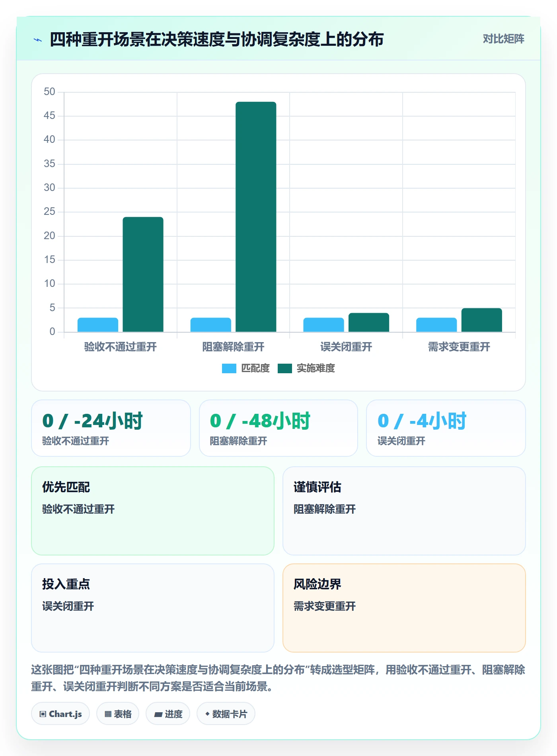This screenshot has width=557, height=756.
Task: Click the blue 匹配度 bar for 需求变更重开
Action: [x=436, y=325]
